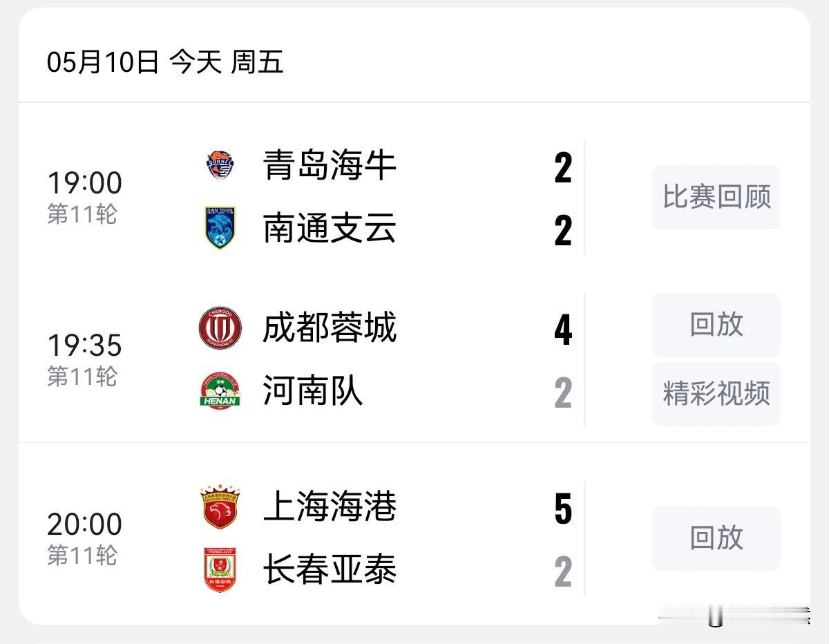829x644 pixels.
Task: Select team name 青岛海牛
Action: (x=330, y=166)
